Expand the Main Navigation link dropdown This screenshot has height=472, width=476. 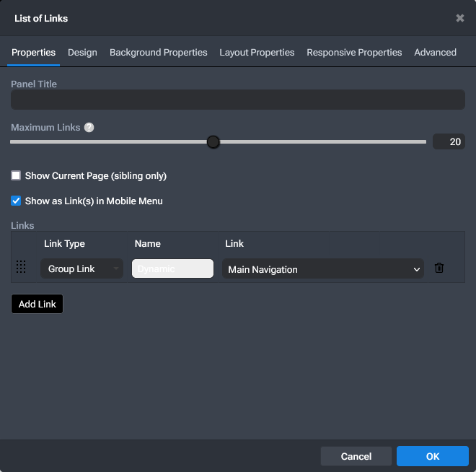tap(323, 268)
